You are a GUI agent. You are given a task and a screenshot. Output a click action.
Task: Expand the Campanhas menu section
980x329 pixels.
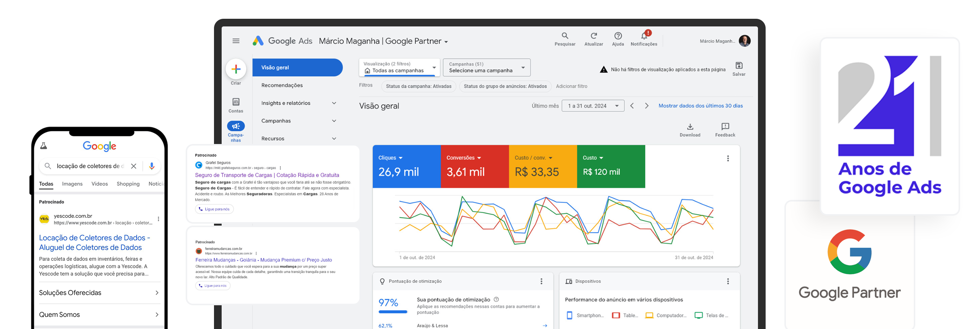[334, 121]
